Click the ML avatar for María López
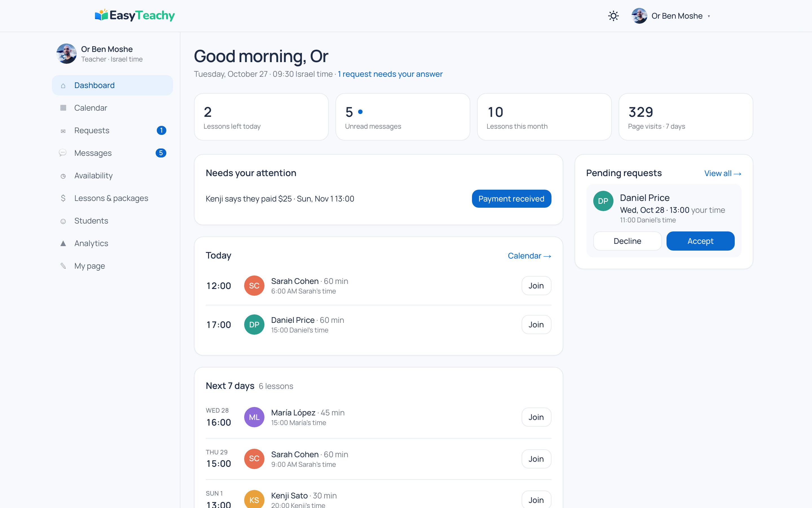Screen dimensions: 812x508 (254, 417)
